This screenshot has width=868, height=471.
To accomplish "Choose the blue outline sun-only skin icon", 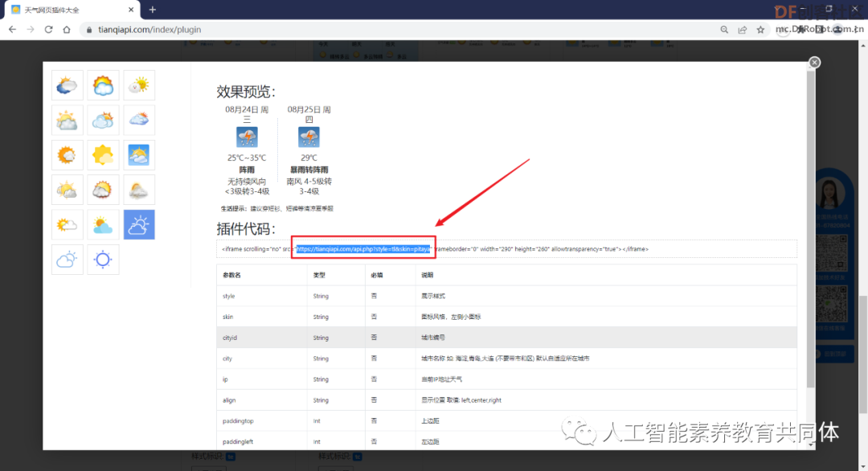I will tap(103, 260).
